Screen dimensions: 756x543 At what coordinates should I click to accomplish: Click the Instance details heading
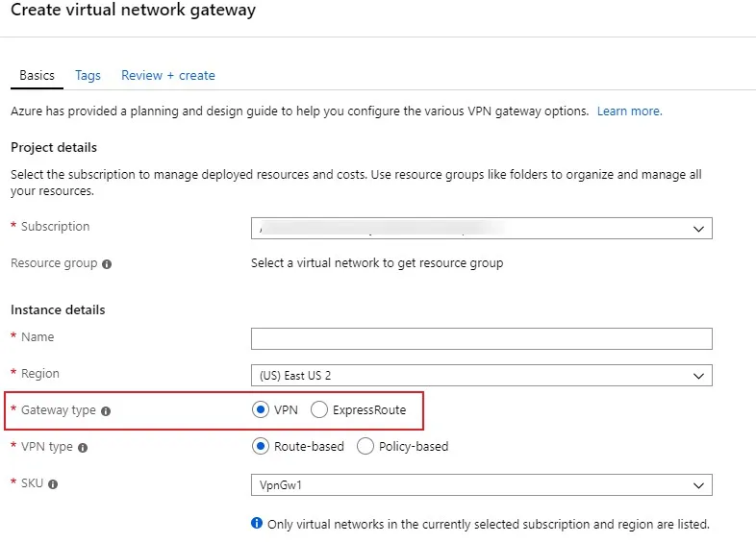(58, 309)
